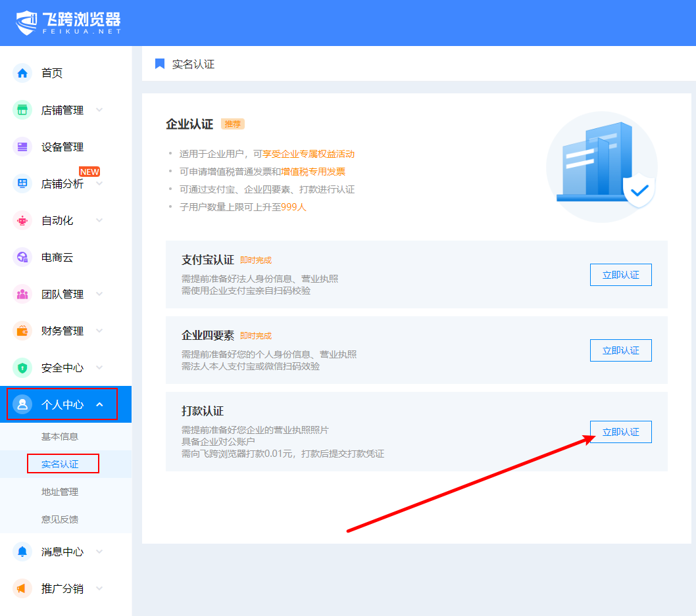
Task: Click the 飞跨浏览器 logo in header
Action: coord(68,22)
